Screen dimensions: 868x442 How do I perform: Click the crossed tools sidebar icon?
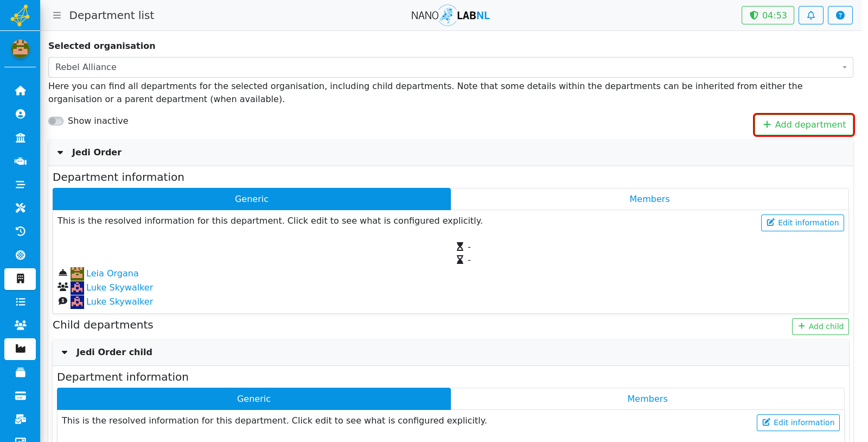click(x=20, y=208)
